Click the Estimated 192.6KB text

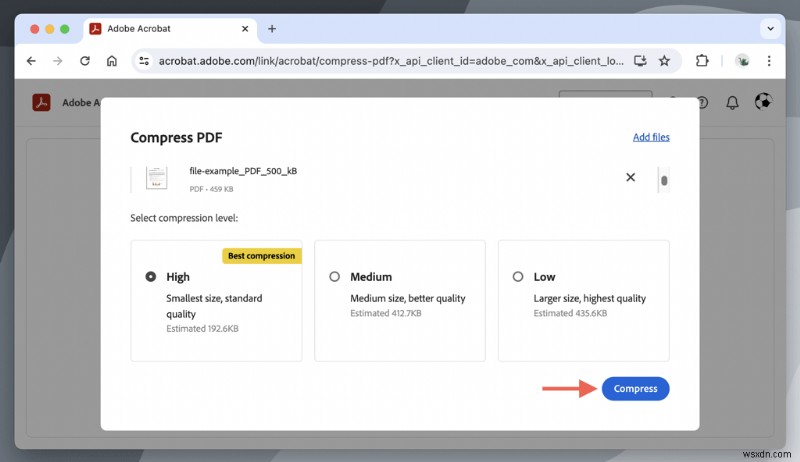pyautogui.click(x=202, y=328)
